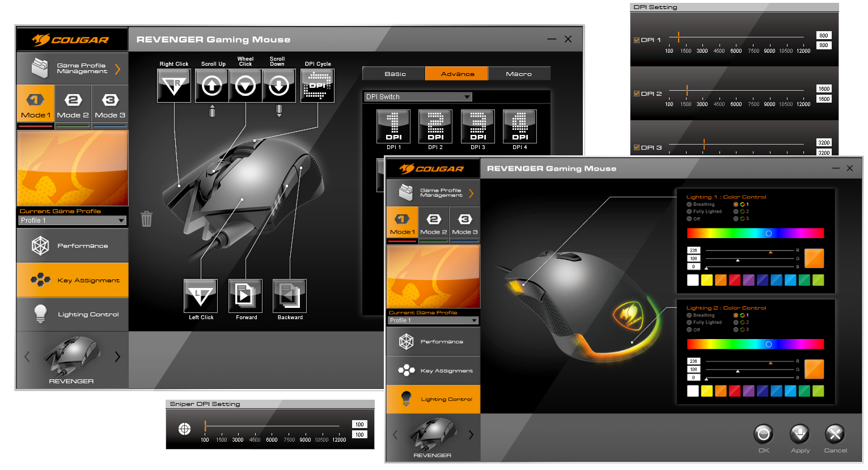Select color cycle 3 for Lighting 2

click(x=736, y=329)
